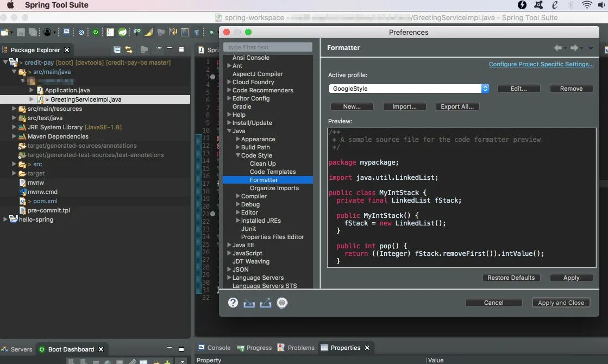Toggle Link with Editor arrows icon
This screenshot has height=364, width=608.
129,49
